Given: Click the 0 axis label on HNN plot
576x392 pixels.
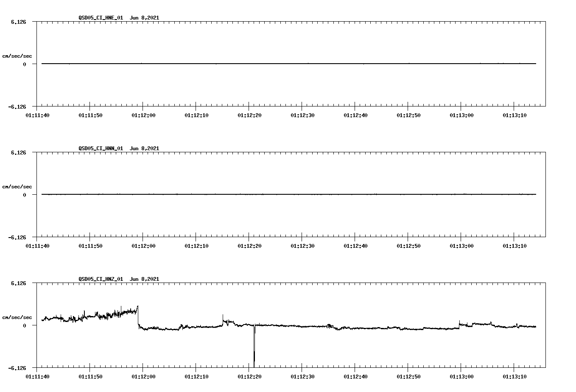Looking at the screenshot, I should tap(25, 195).
